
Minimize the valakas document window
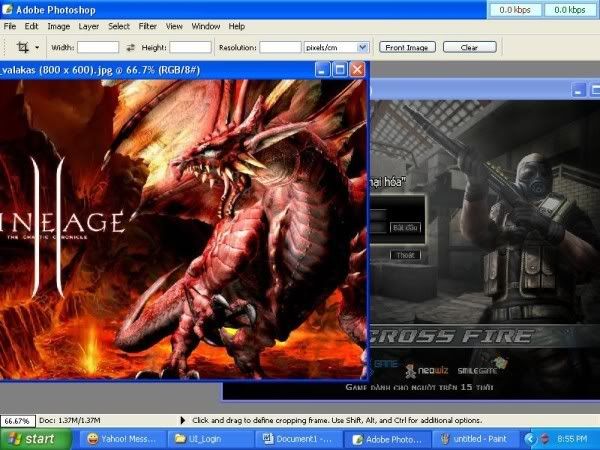tap(322, 70)
